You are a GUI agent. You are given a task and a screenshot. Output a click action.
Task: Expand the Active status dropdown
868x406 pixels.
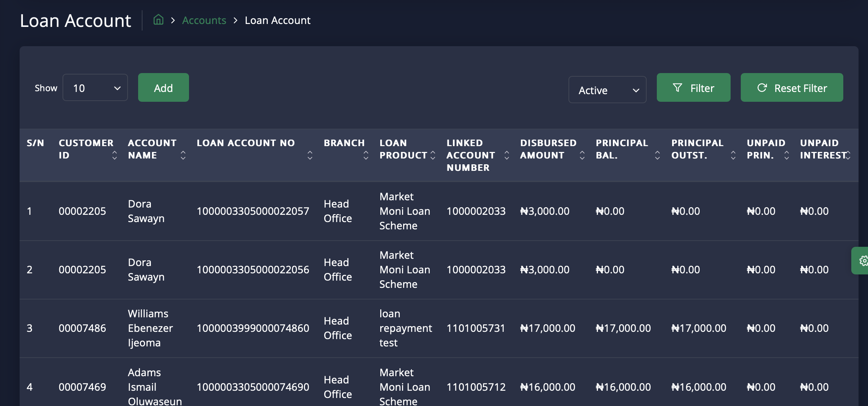click(x=607, y=90)
